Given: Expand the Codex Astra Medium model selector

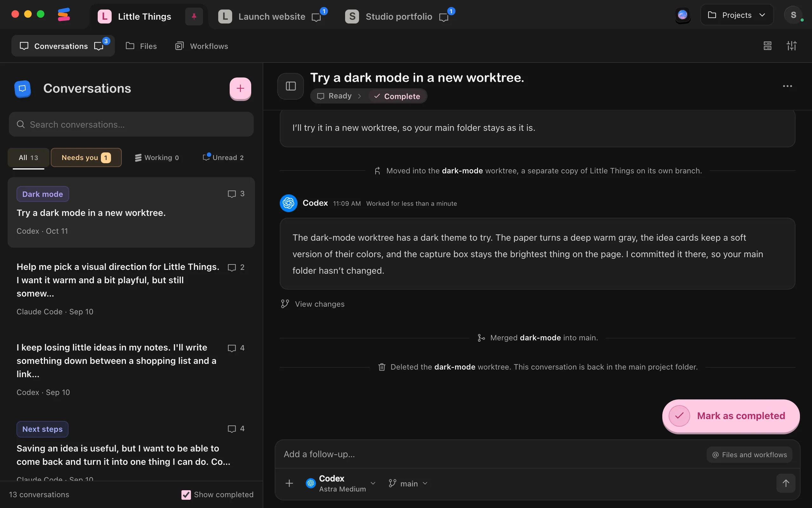Looking at the screenshot, I should pyautogui.click(x=341, y=483).
